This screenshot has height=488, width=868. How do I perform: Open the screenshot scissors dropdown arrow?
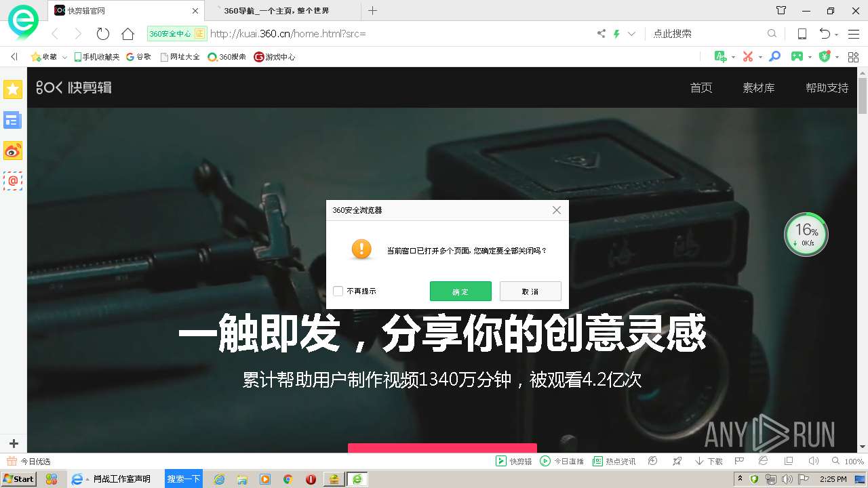(760, 58)
